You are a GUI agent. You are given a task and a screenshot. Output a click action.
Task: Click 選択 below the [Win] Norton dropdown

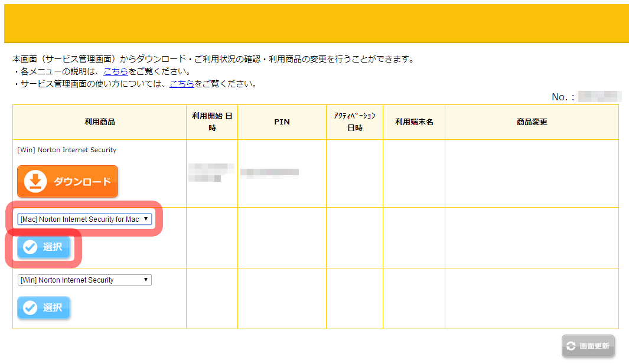tap(43, 307)
